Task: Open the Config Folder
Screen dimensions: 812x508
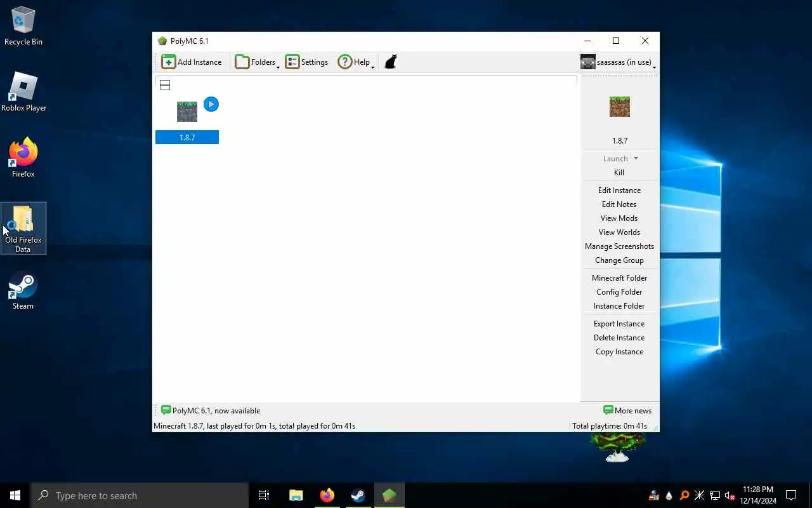Action: click(619, 291)
